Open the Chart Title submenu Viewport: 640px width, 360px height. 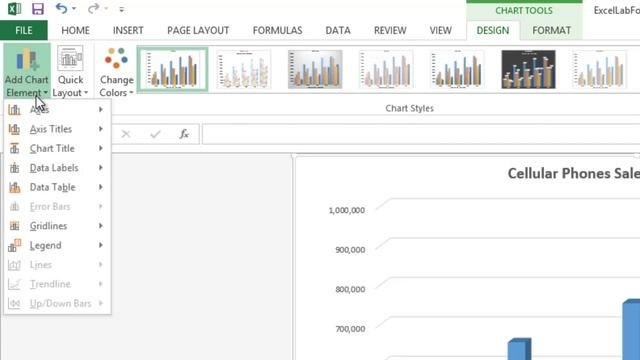57,148
